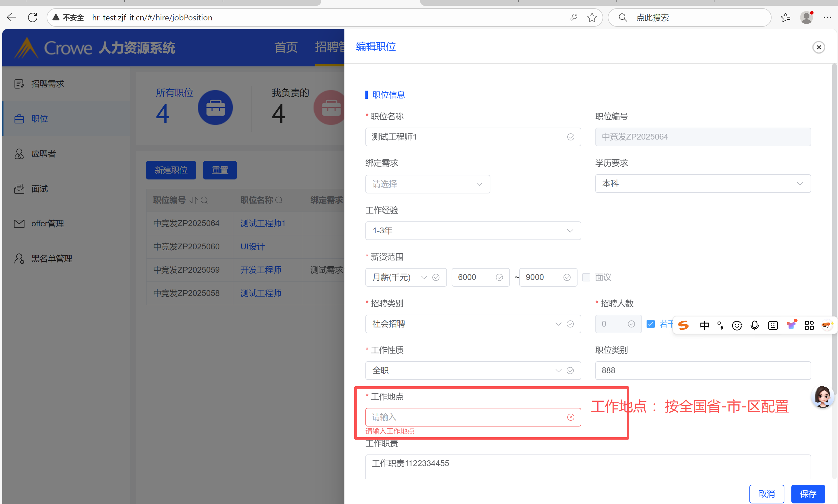838x504 pixels.
Task: Click the Sogou toolbox grid icon
Action: (x=809, y=325)
